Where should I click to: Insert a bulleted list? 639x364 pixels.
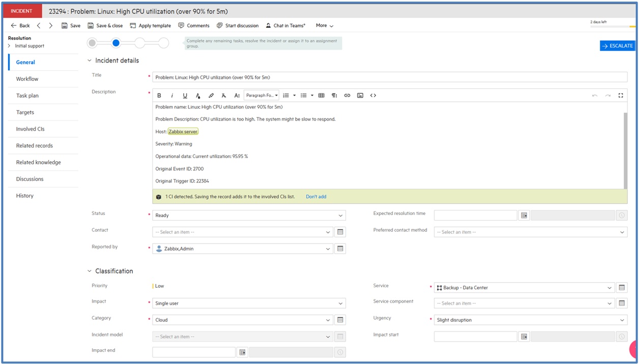click(304, 96)
